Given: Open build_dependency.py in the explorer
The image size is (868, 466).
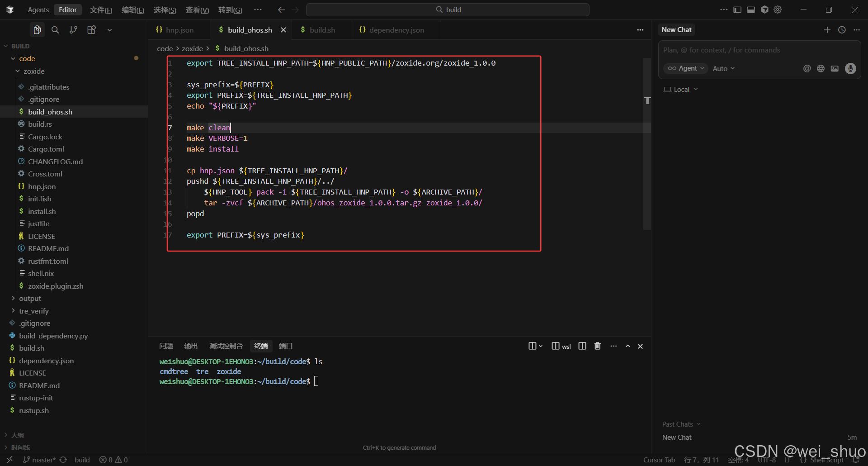Looking at the screenshot, I should pyautogui.click(x=53, y=336).
